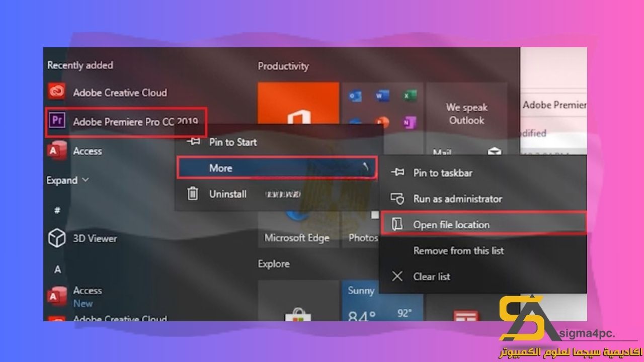Image resolution: width=644 pixels, height=362 pixels.
Task: Expand the Recently added list
Action: (68, 180)
